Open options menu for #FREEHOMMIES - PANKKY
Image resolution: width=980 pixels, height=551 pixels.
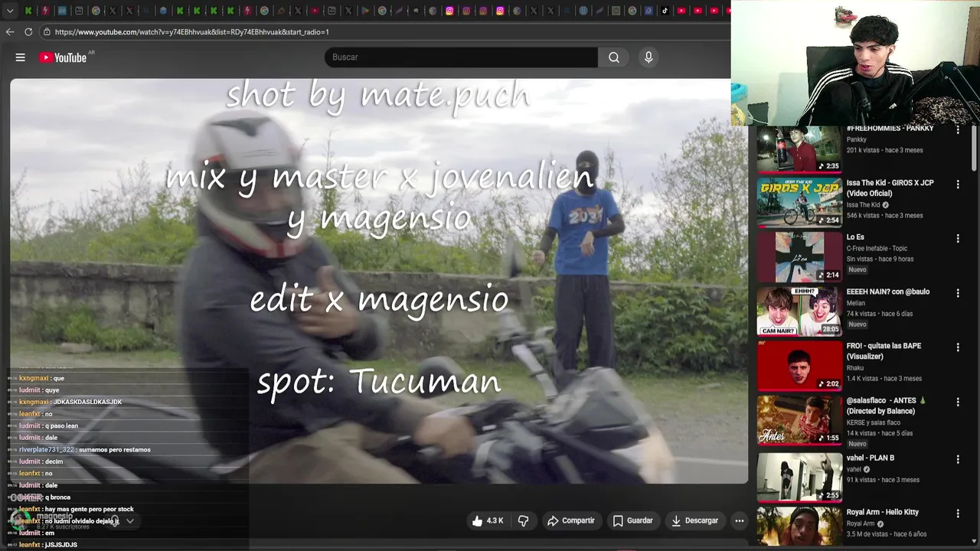click(x=958, y=130)
